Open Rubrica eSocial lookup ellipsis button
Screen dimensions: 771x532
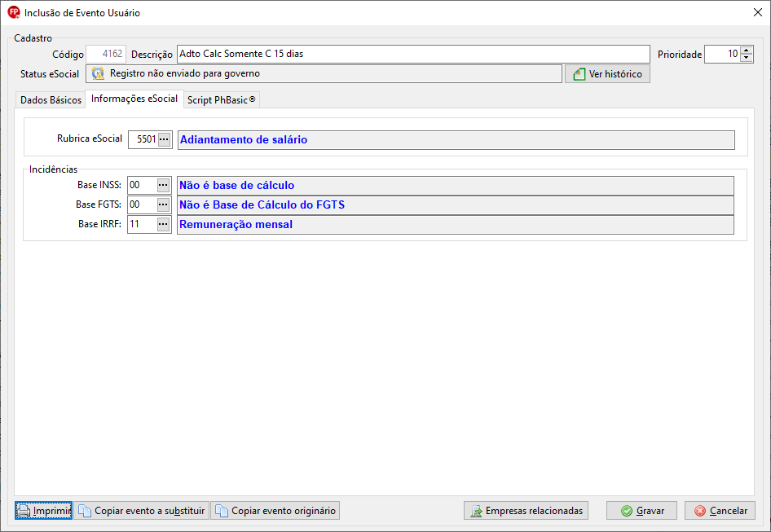(165, 139)
